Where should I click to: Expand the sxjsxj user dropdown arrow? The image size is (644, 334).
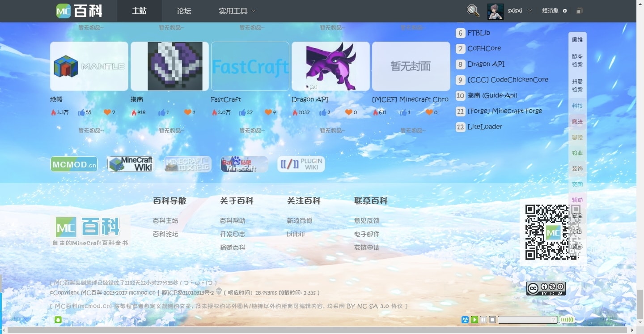tap(530, 11)
